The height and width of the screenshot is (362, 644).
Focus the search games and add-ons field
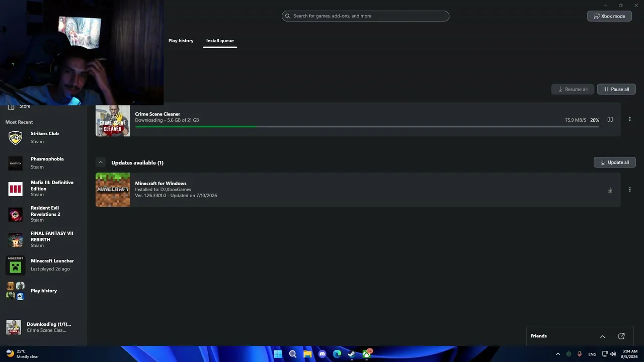(x=365, y=16)
